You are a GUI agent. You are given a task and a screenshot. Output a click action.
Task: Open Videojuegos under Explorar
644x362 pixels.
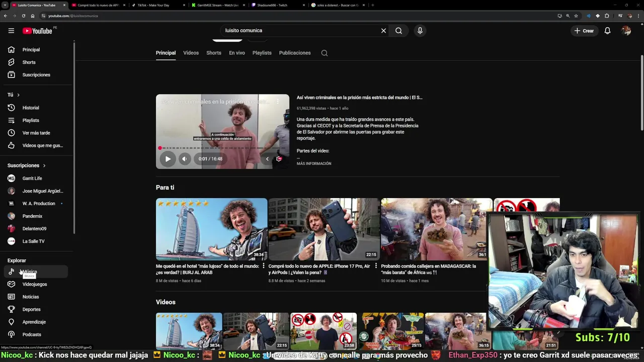pos(35,284)
